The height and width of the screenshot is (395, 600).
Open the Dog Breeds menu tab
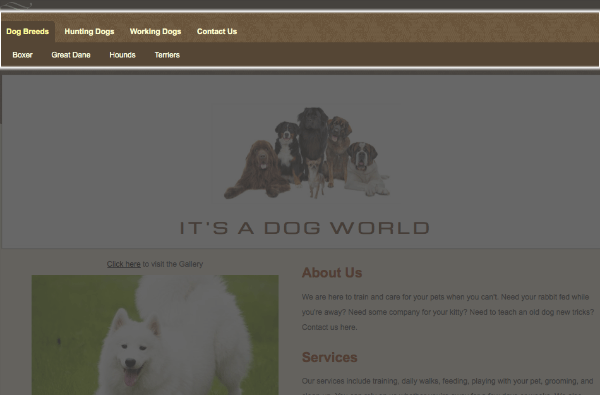click(x=28, y=31)
